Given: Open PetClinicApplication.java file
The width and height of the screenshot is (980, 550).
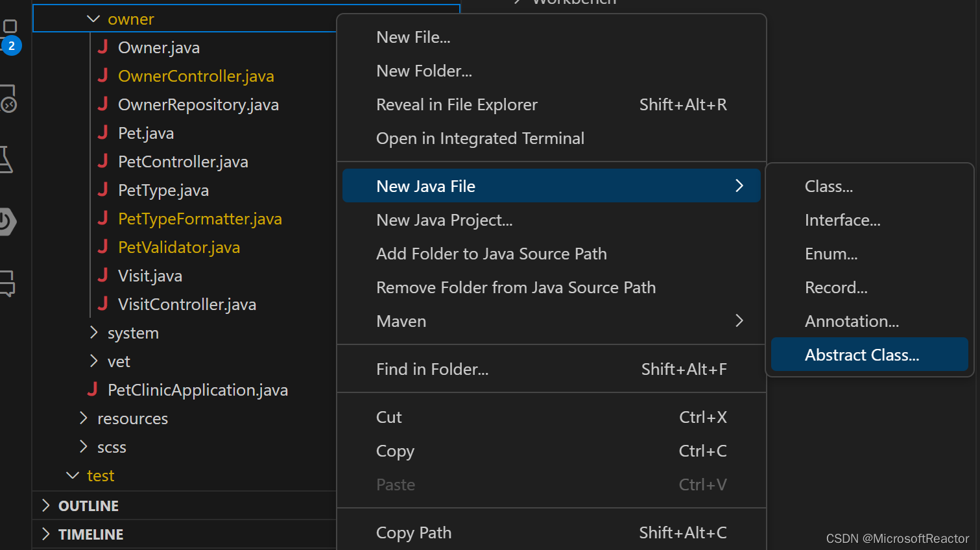Looking at the screenshot, I should pyautogui.click(x=198, y=390).
